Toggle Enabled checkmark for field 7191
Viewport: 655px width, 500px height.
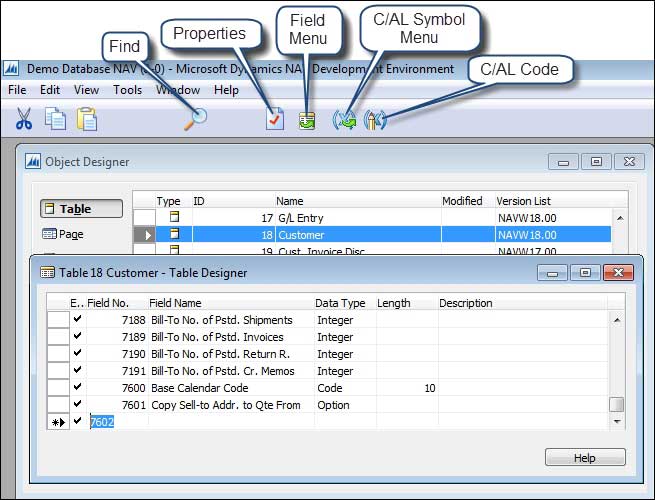coord(77,370)
